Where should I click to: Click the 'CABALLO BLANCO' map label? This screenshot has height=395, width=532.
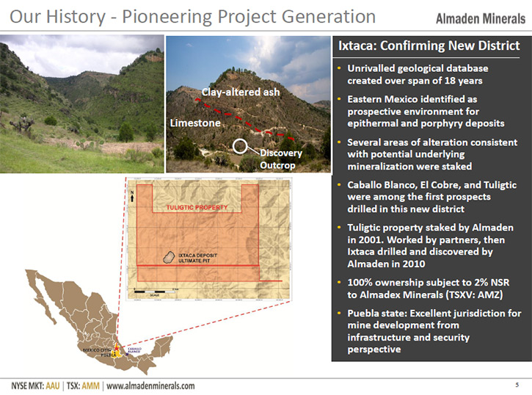coord(135,350)
